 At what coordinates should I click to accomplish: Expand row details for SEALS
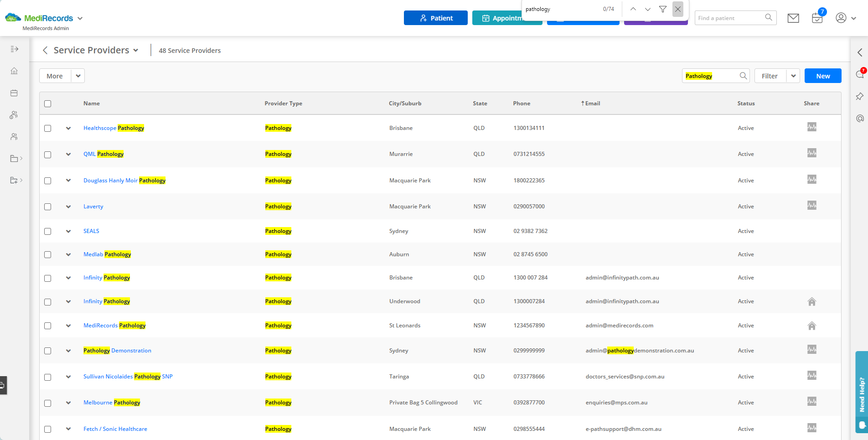click(68, 231)
